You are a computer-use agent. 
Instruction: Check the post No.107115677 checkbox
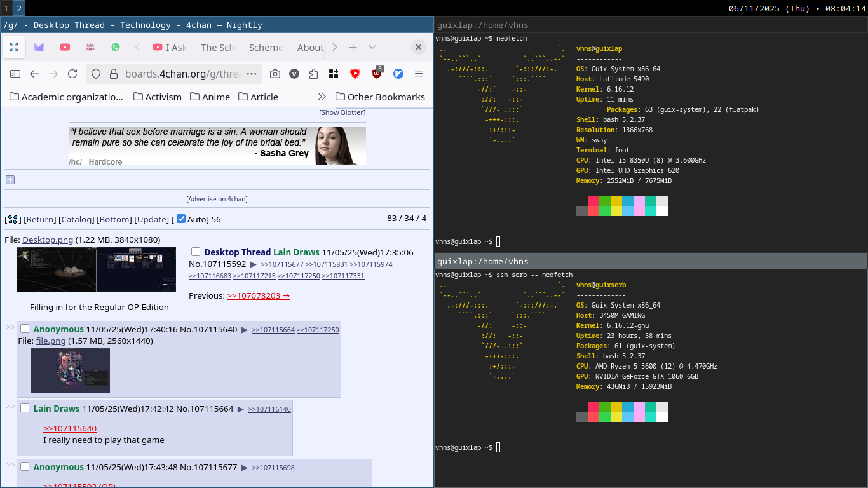(x=25, y=466)
